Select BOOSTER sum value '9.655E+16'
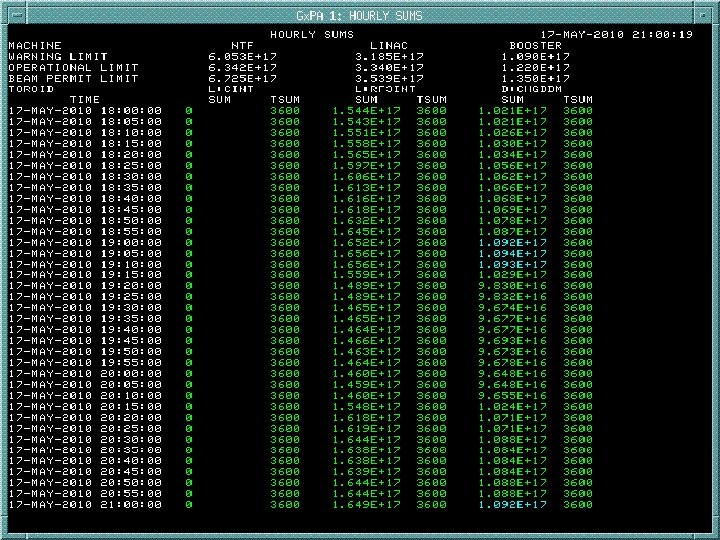The image size is (720, 540). coord(512,395)
